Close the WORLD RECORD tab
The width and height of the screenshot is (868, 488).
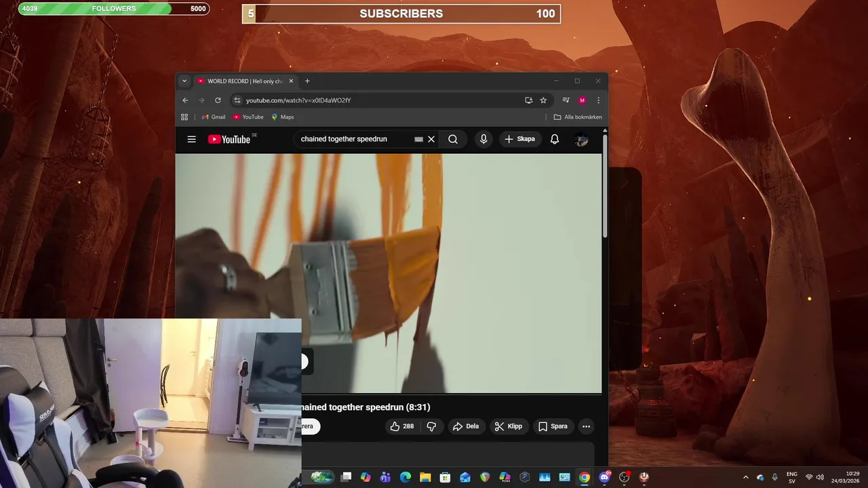tap(291, 81)
